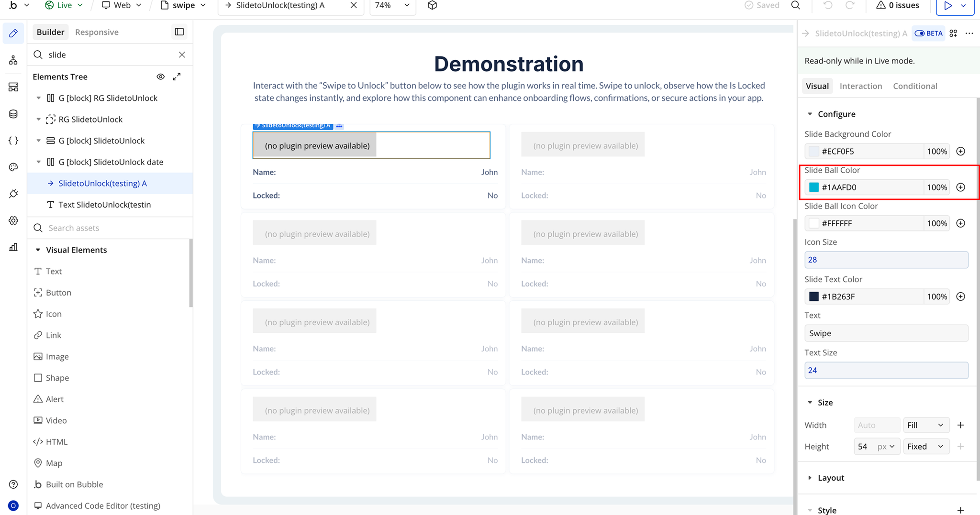980x515 pixels.
Task: Collapse the Configure section
Action: click(810, 114)
